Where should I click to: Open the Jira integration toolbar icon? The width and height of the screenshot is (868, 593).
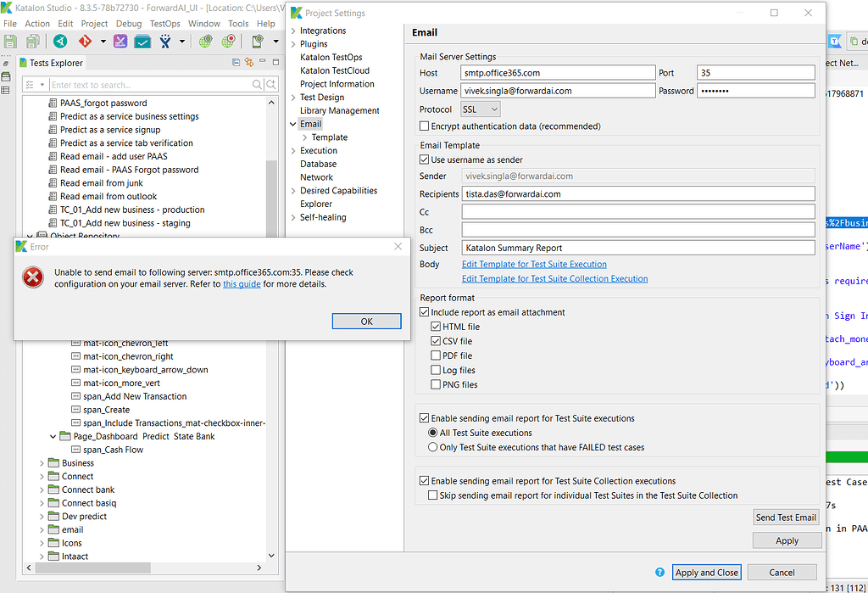(166, 40)
